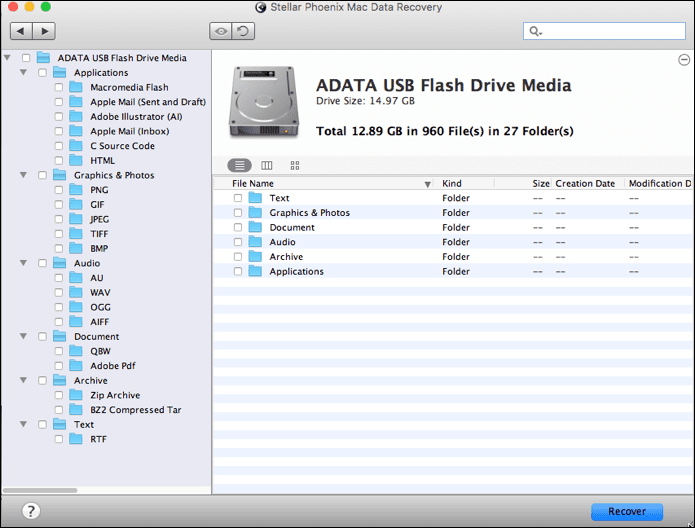Click the Zip Archive folder icon
The height and width of the screenshot is (528, 695).
point(76,395)
